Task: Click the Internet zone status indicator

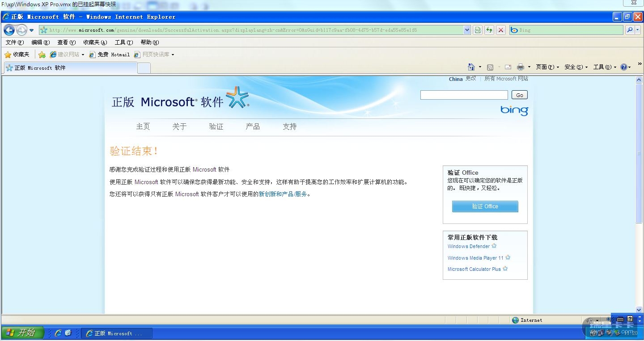Action: [x=527, y=320]
